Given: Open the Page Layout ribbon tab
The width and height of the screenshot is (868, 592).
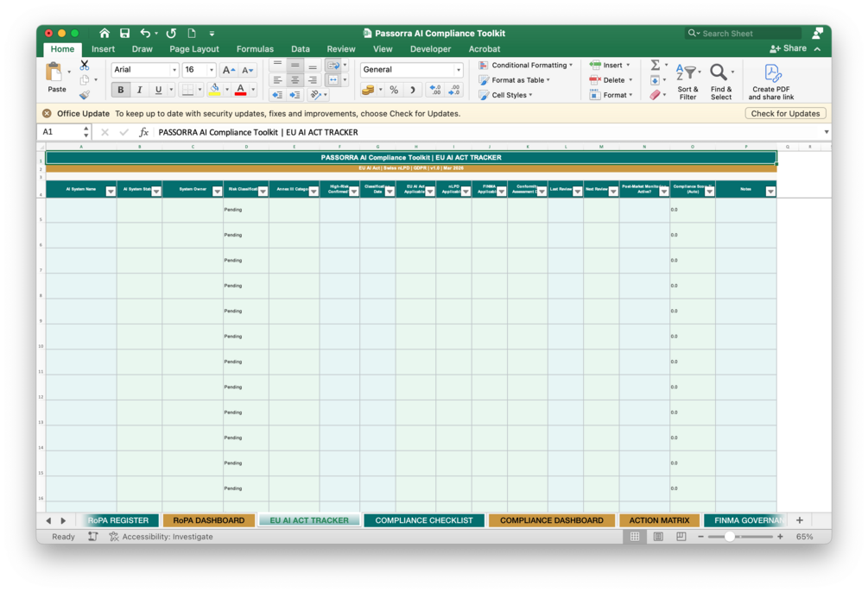Looking at the screenshot, I should [x=194, y=49].
